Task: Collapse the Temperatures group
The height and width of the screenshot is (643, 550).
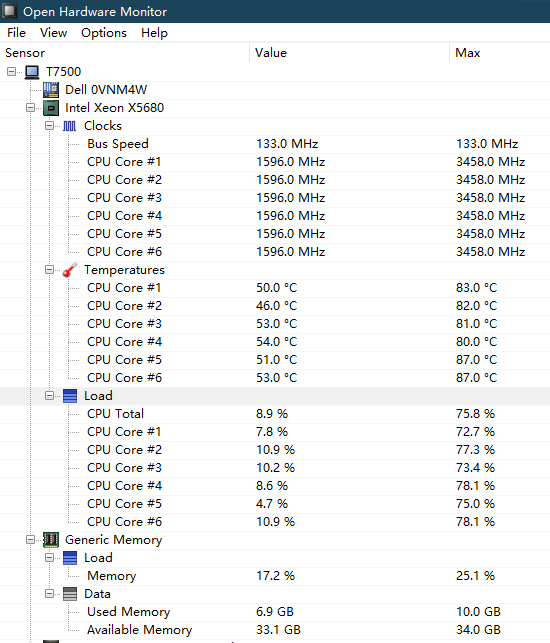Action: [x=49, y=270]
